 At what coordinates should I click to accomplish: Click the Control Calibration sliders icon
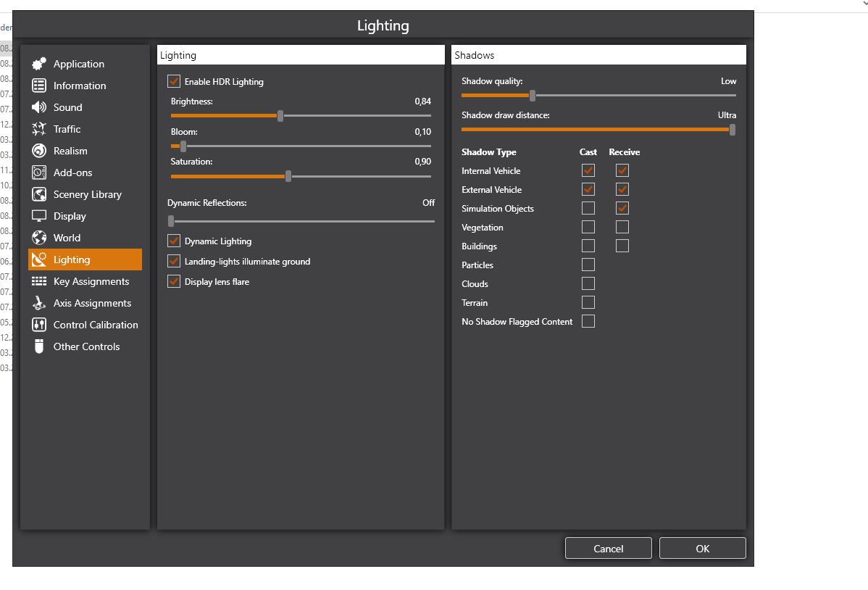tap(38, 325)
